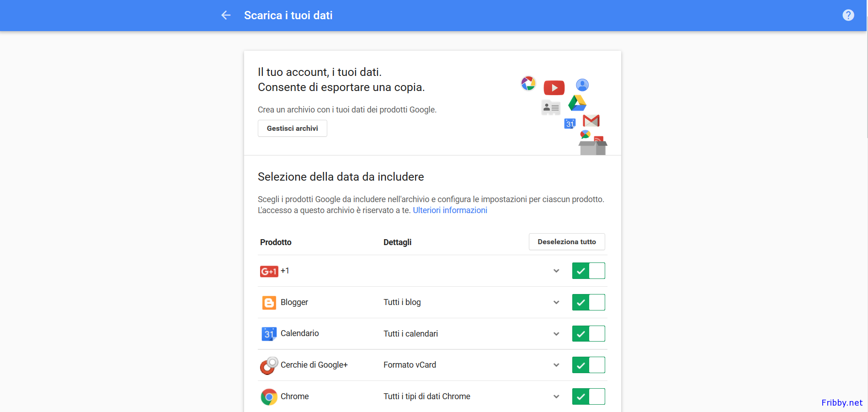This screenshot has height=412, width=868.
Task: Click the Cerchie di Google+ icon
Action: (x=269, y=365)
